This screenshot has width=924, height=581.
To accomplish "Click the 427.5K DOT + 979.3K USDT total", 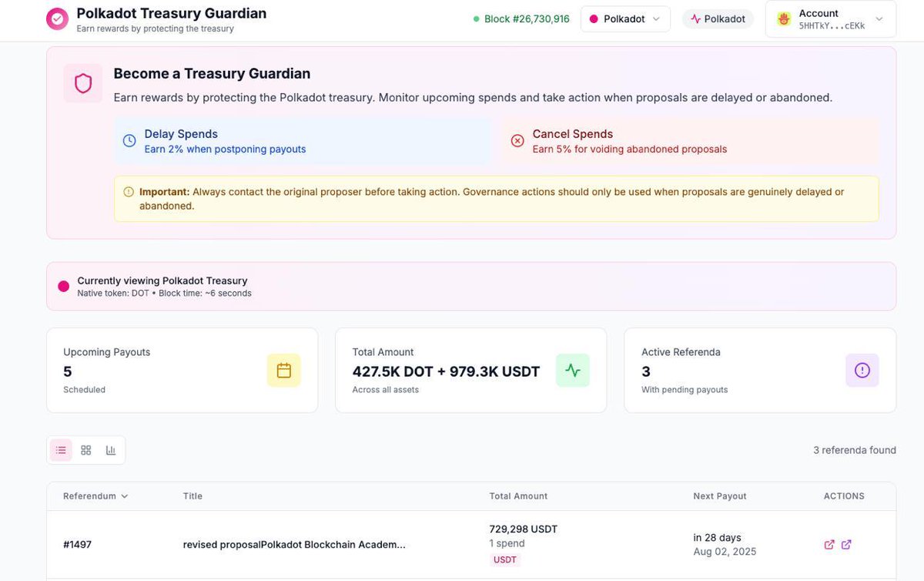I will click(x=447, y=371).
